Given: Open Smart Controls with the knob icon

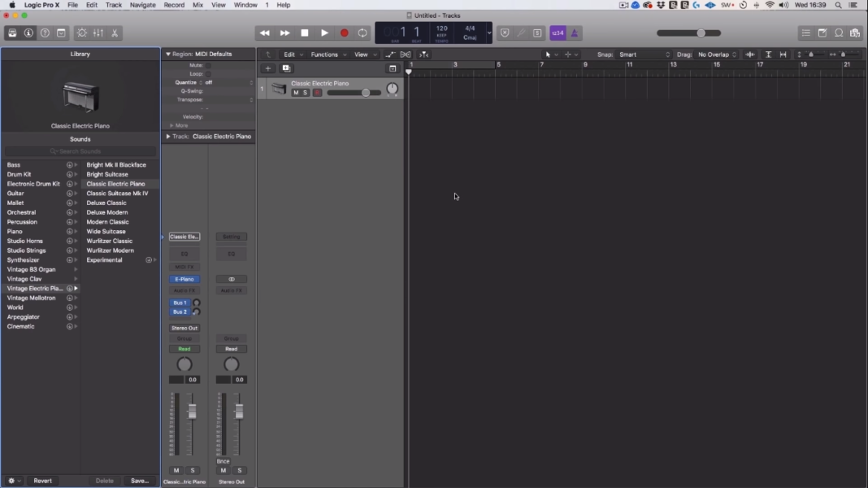Looking at the screenshot, I should click(x=81, y=33).
